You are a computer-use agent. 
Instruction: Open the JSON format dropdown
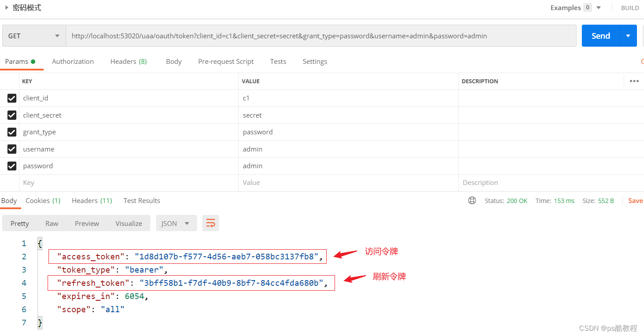click(x=176, y=223)
